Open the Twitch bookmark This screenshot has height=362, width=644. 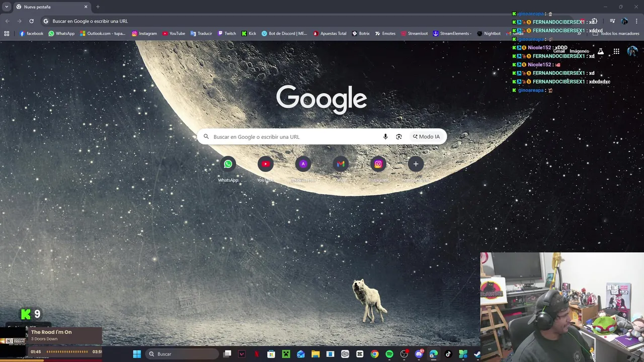tap(227, 34)
